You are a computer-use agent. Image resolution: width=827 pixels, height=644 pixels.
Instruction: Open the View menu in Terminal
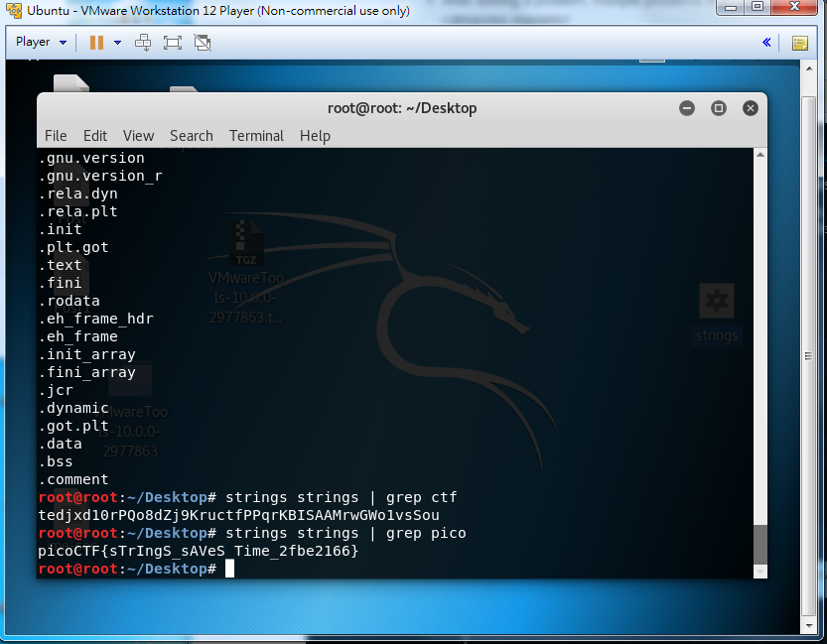click(138, 136)
